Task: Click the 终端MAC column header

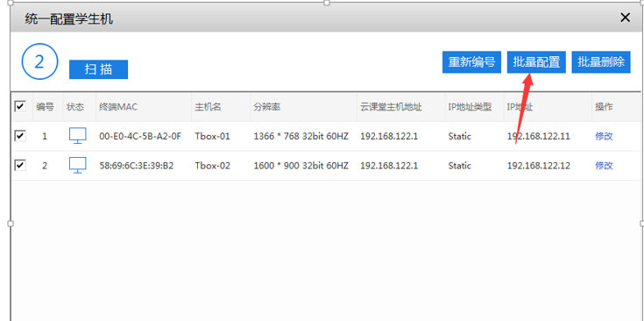Action: click(118, 107)
